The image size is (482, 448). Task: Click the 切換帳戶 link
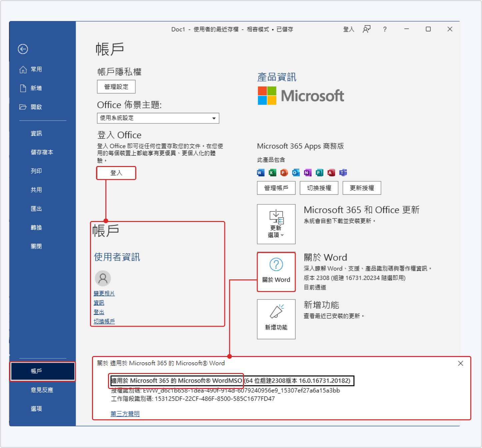[x=104, y=321]
